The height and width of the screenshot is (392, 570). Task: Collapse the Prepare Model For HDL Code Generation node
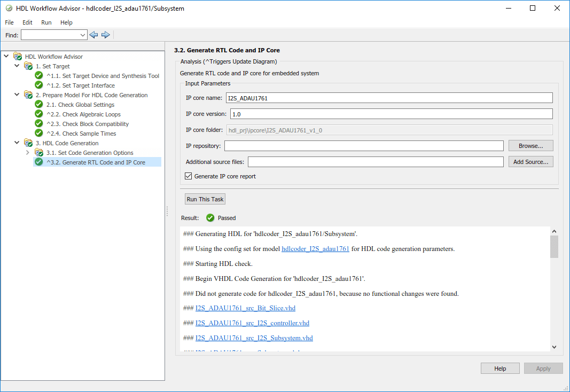[x=17, y=95]
